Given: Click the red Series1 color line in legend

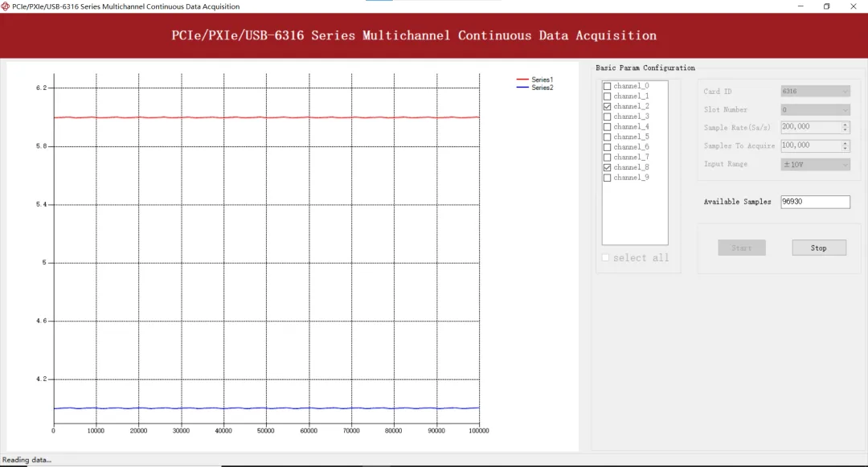Looking at the screenshot, I should pyautogui.click(x=522, y=80).
